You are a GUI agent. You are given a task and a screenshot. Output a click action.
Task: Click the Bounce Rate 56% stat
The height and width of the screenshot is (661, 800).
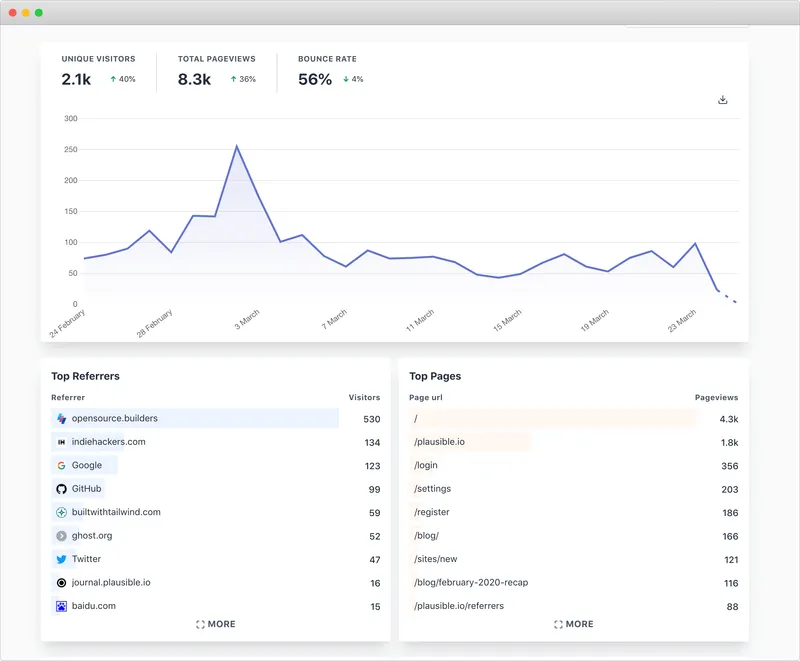[x=315, y=80]
